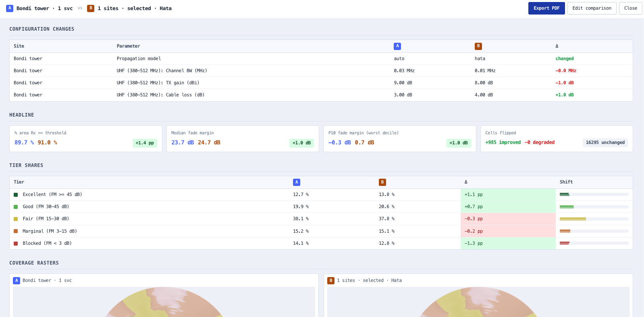Click the Shift bar for Fair tier
This screenshot has width=644, height=317.
click(x=594, y=219)
